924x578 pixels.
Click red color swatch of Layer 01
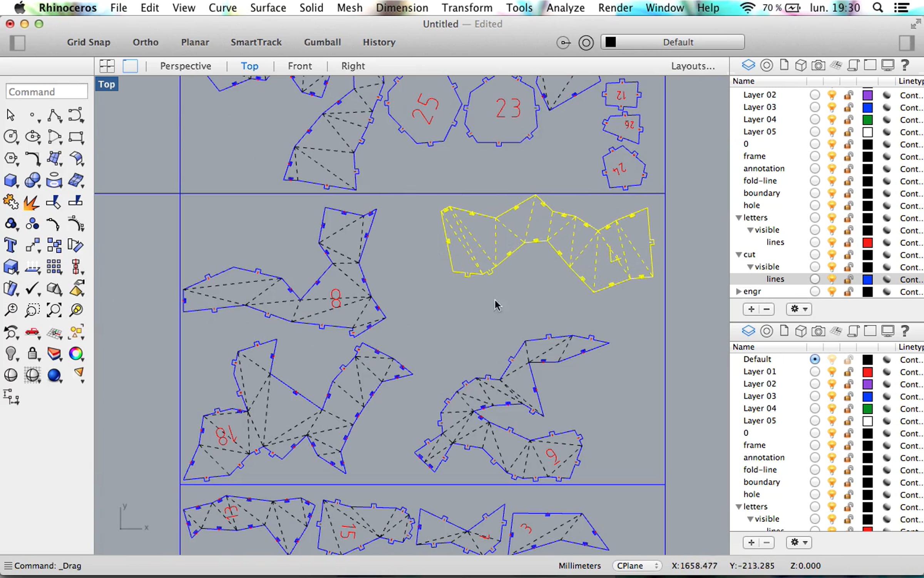(x=867, y=372)
